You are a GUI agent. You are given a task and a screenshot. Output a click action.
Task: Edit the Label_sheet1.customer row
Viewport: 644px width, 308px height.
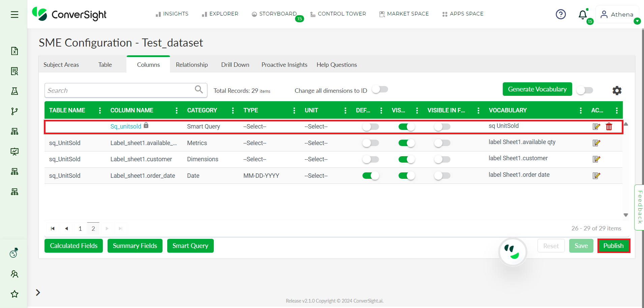(x=596, y=159)
